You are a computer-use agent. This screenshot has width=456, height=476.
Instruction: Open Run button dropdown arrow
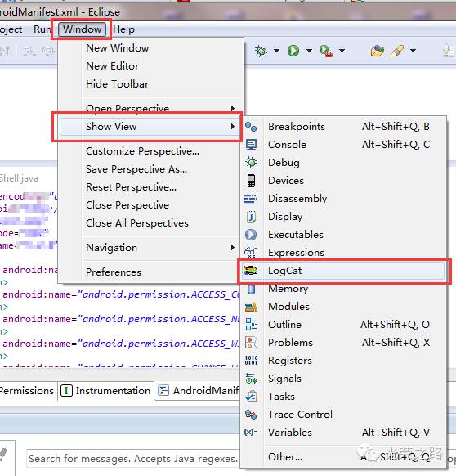[309, 51]
